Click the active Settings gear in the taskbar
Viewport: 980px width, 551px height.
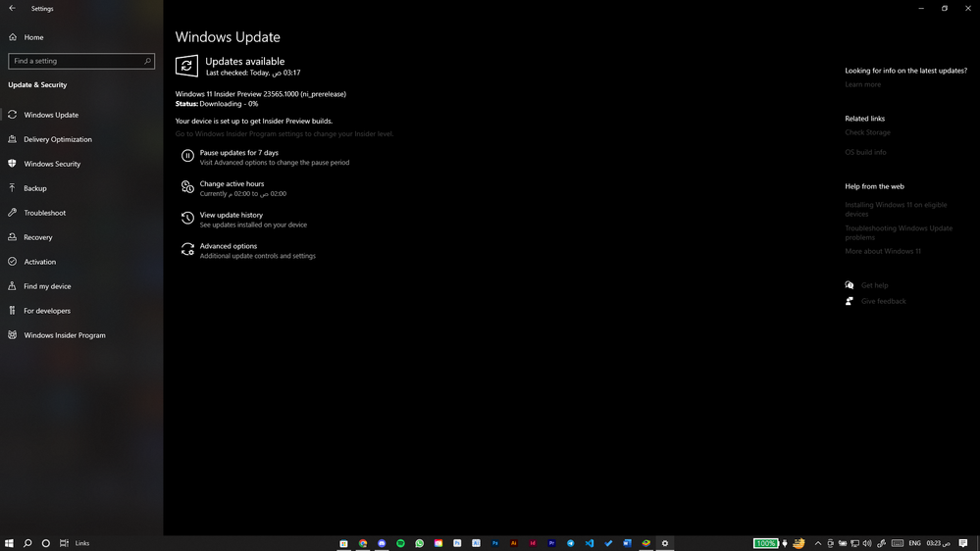pos(665,543)
